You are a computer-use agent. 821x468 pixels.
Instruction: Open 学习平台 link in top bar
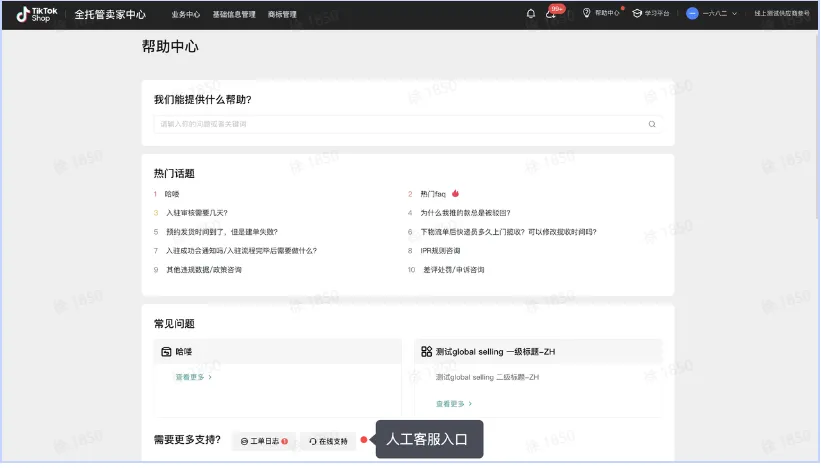[657, 13]
